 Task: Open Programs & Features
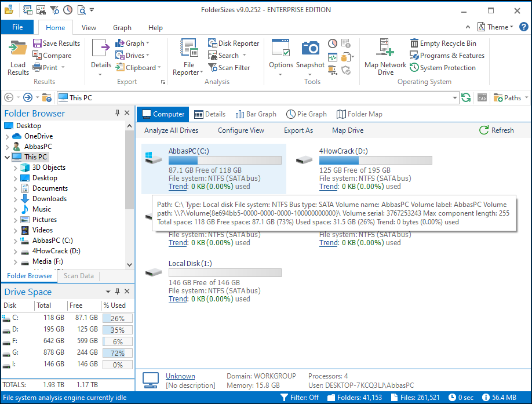(x=447, y=55)
